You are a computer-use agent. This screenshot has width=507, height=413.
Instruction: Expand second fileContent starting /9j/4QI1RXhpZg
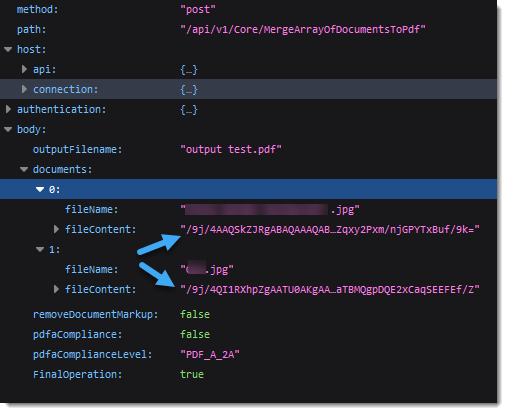point(56,289)
